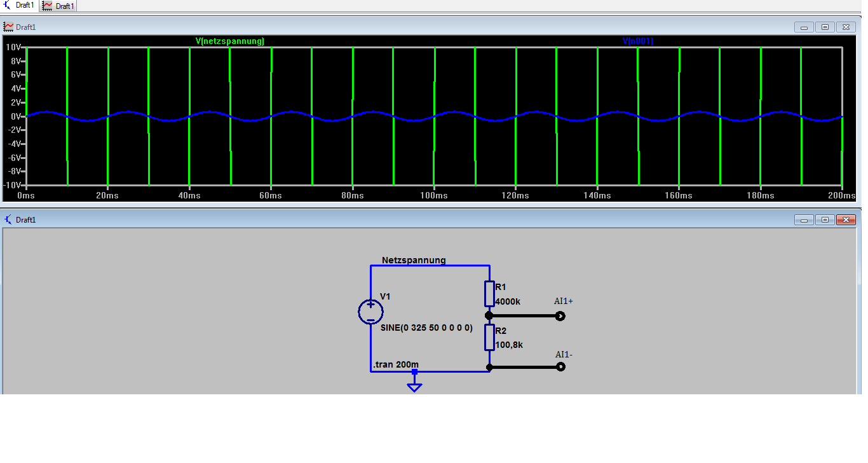Click the R2 value 100,8k
868x463 pixels.
(x=509, y=345)
